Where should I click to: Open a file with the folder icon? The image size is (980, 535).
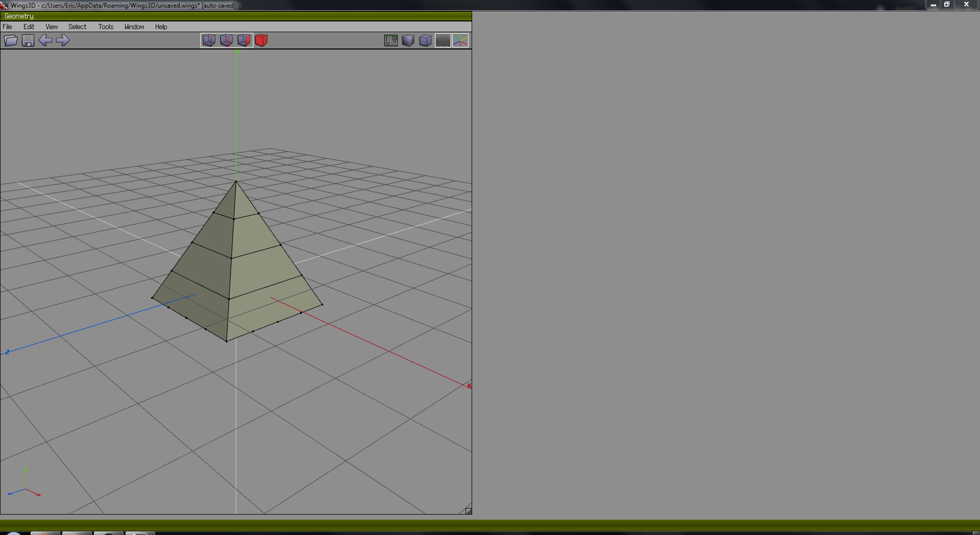point(11,40)
